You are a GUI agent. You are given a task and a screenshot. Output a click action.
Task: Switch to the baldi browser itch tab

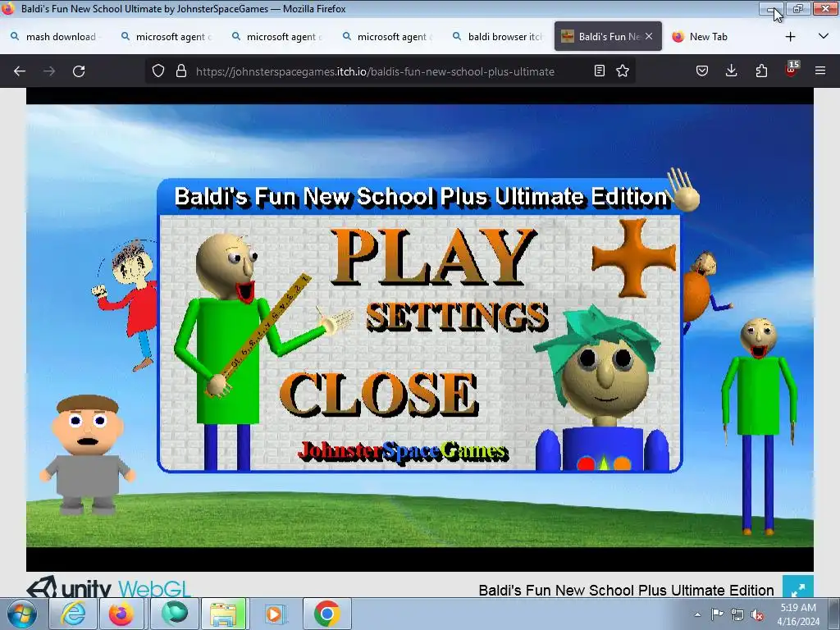tap(500, 36)
